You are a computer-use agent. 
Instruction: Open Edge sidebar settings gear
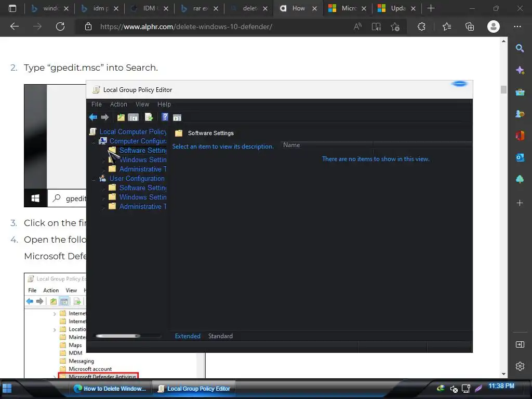tap(520, 366)
